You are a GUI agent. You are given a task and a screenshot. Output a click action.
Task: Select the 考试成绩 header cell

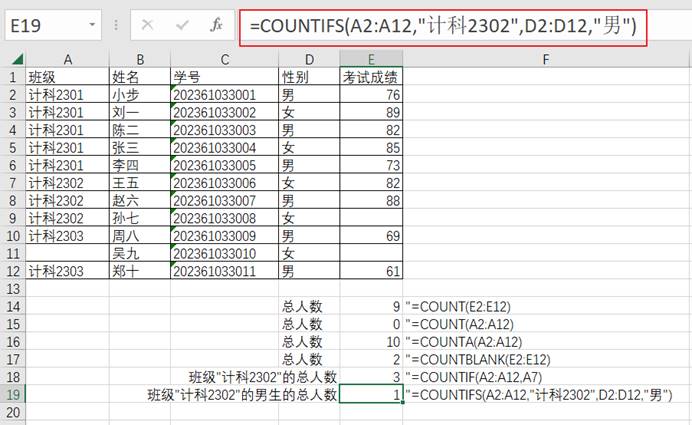point(371,77)
